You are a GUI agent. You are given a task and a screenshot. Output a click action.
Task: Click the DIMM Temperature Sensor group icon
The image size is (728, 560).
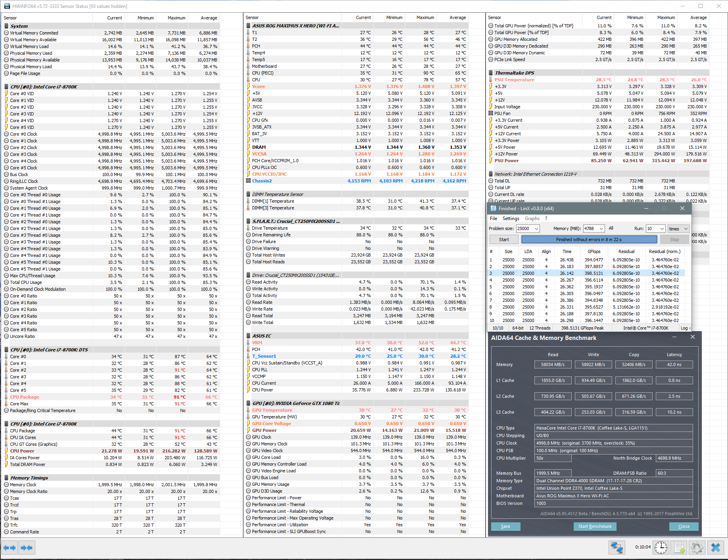point(248,194)
